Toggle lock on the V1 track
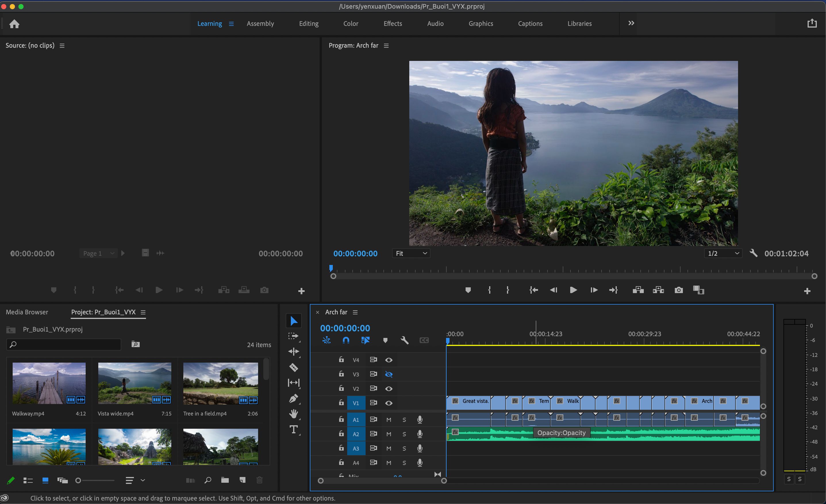 341,403
